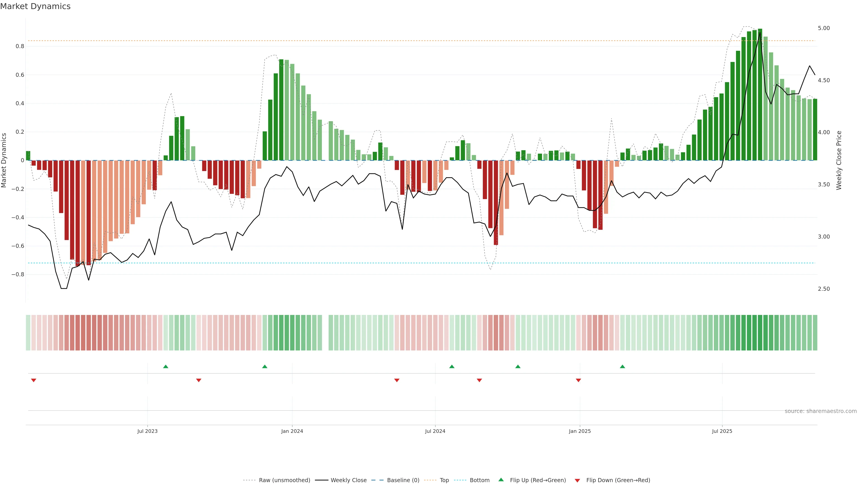
Task: Click the red flip-down triangle at Jan 2025
Action: 578,380
